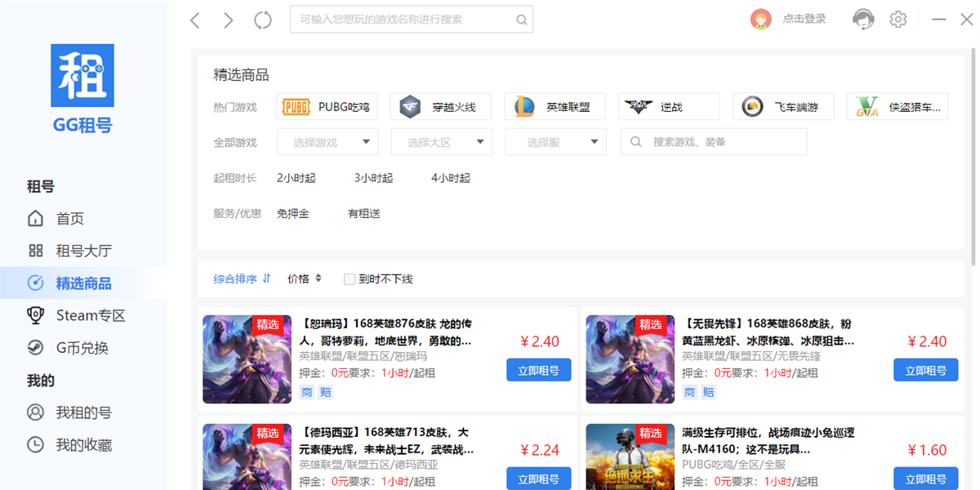Sort by 综合排序
This screenshot has width=980, height=490.
[242, 278]
